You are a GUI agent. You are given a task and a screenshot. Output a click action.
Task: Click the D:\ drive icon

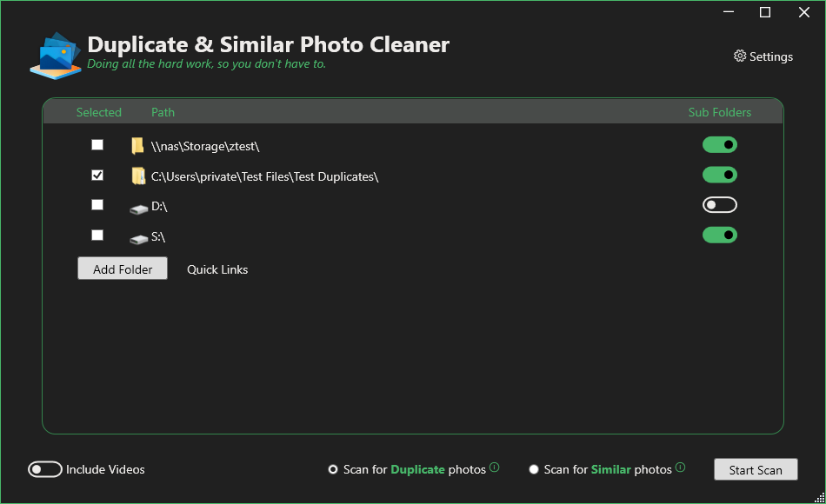[138, 209]
